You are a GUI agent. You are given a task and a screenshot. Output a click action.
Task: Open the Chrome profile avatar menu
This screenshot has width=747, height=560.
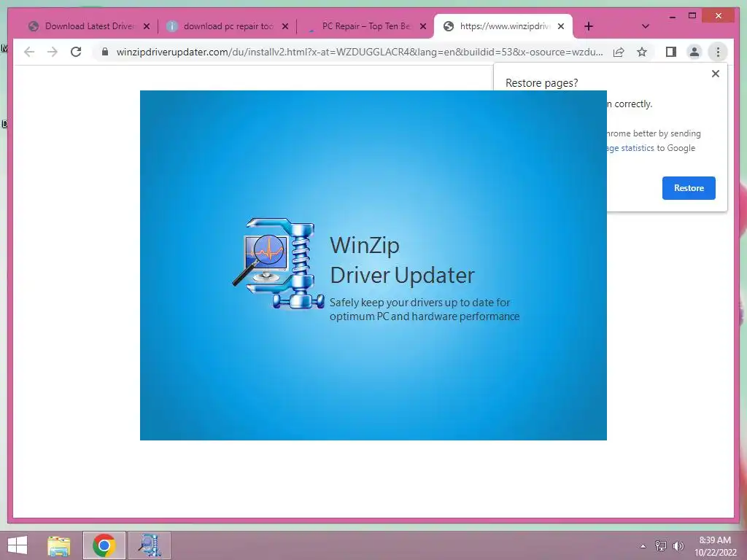694,52
